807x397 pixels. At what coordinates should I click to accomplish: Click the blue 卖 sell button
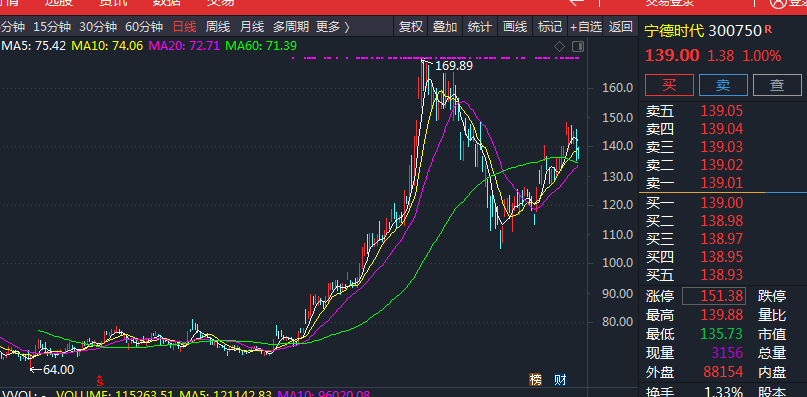coord(723,85)
